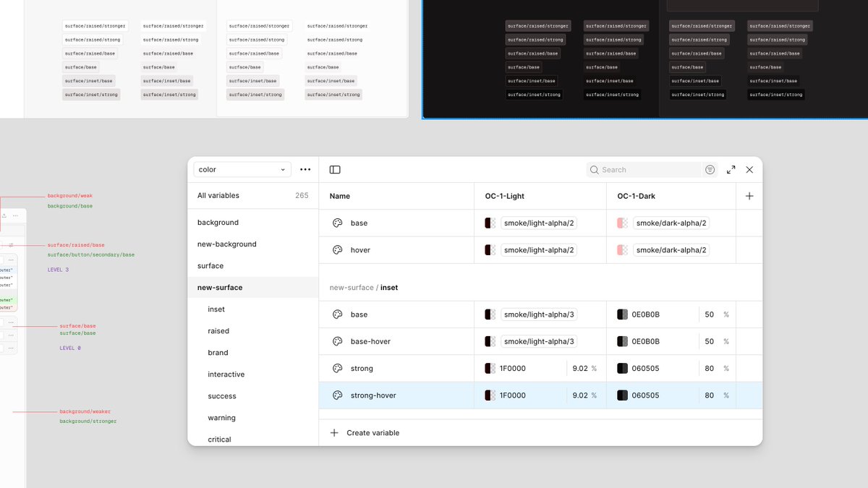Click the light-mode swatch in base-hover row
868x488 pixels.
click(490, 341)
